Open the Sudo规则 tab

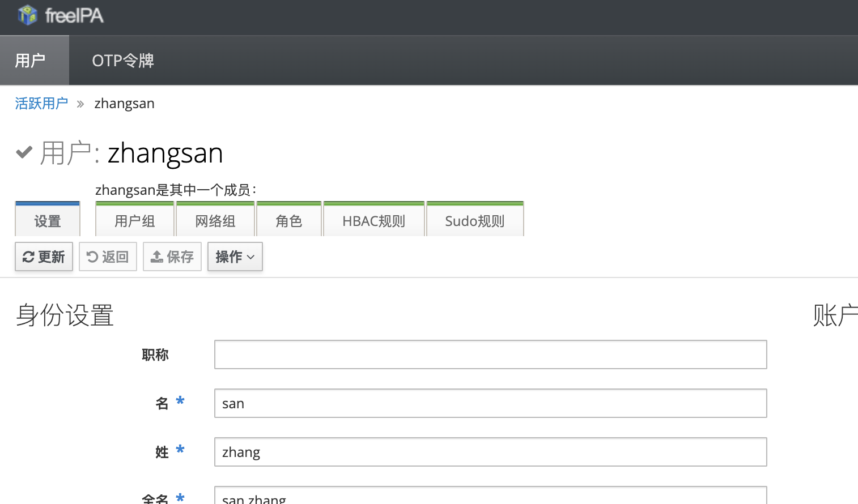(475, 221)
